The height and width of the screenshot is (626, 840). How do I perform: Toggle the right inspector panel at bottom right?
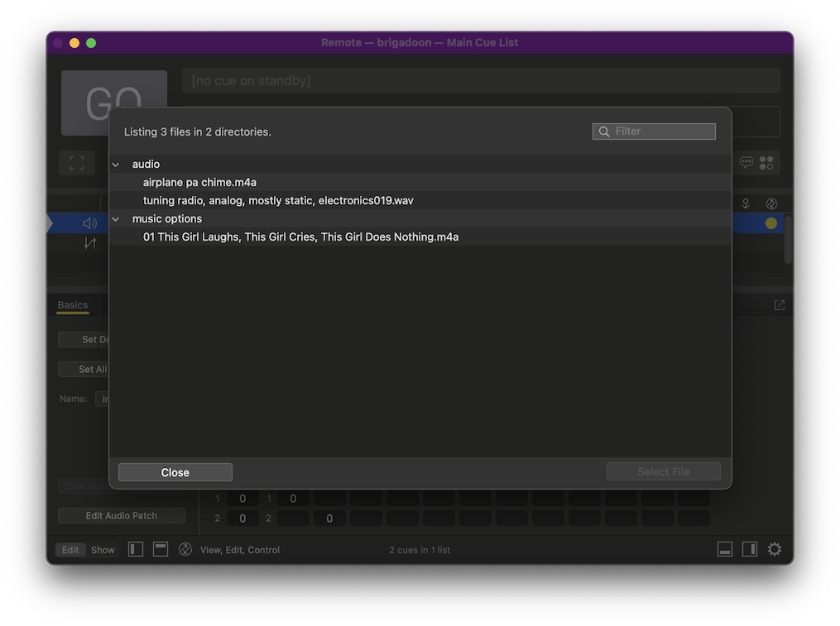(749, 548)
